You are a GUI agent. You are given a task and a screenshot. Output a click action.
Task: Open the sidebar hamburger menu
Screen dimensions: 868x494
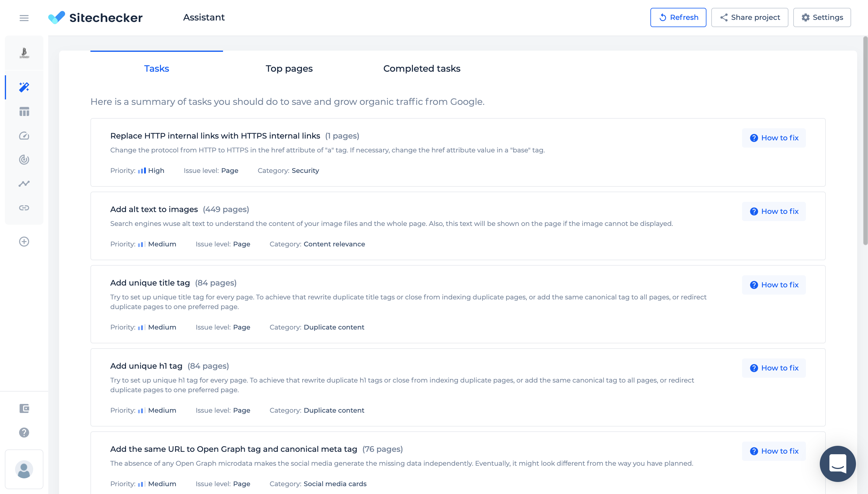24,18
